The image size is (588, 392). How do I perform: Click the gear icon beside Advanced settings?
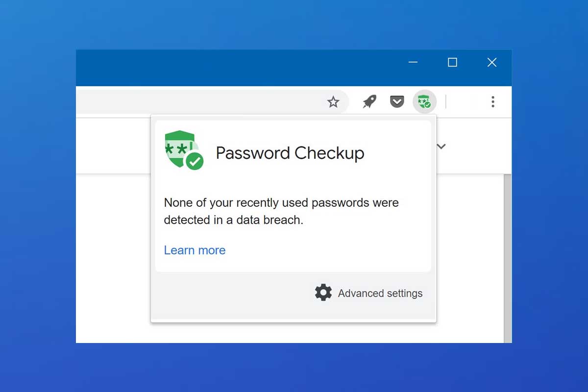[323, 293]
